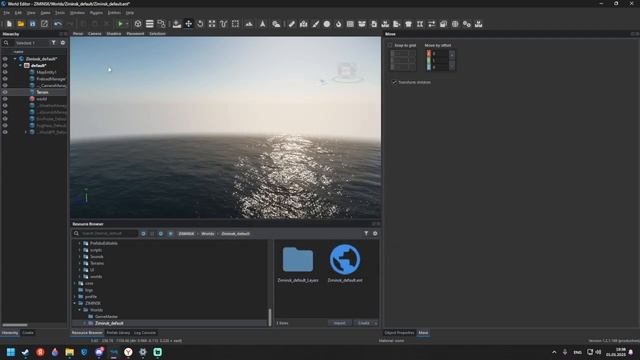
Task: Open Resource Browser settings gear
Action: click(375, 233)
